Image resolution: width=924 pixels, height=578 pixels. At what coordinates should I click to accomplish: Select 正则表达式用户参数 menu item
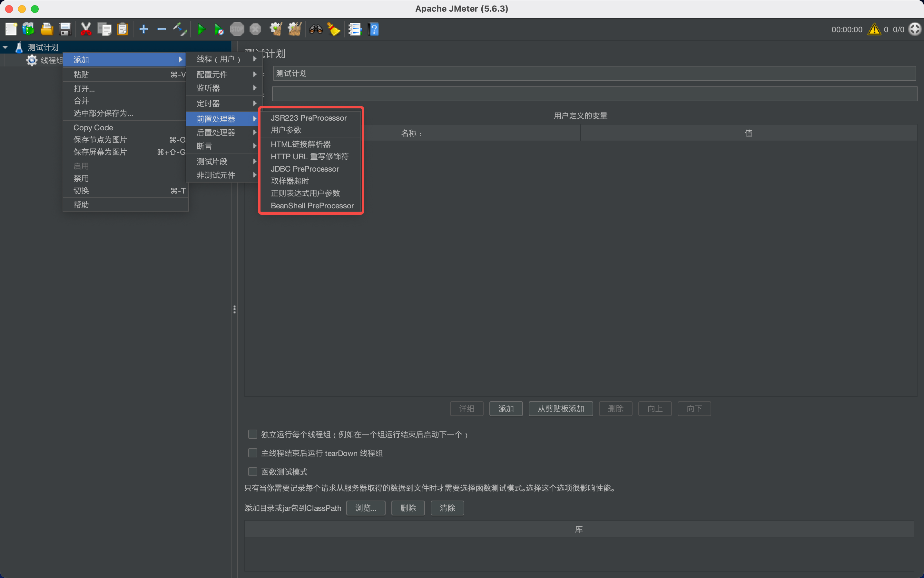311,193
